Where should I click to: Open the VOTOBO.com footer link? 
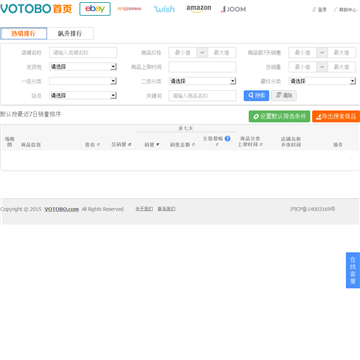tap(62, 209)
